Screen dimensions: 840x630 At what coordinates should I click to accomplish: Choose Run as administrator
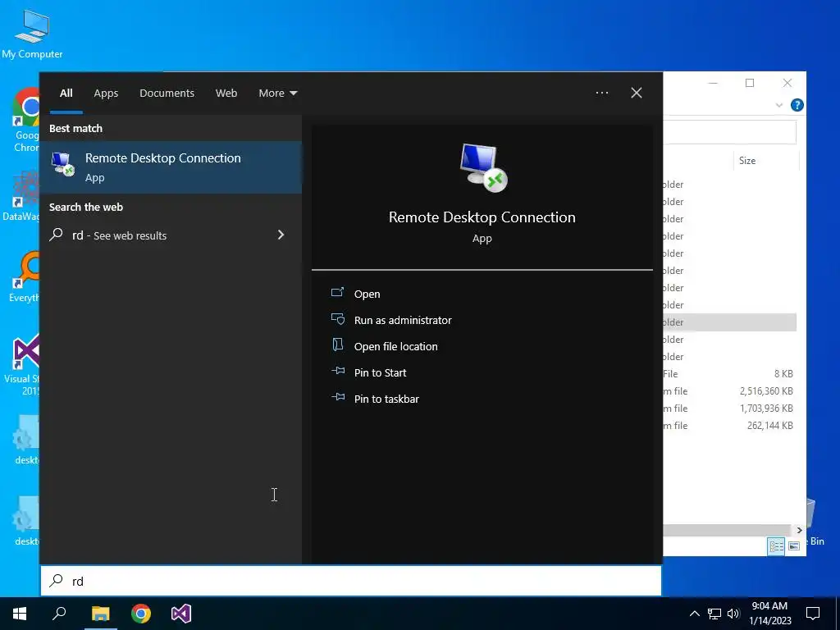tap(403, 321)
